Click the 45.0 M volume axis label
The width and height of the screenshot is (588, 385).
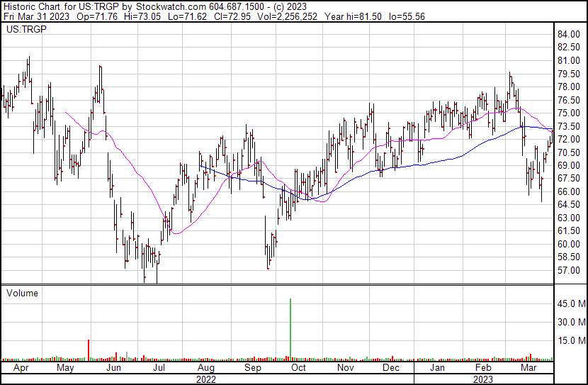(x=571, y=303)
